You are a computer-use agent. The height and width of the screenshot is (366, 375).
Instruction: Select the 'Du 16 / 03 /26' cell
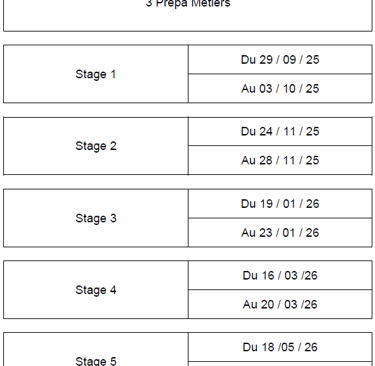point(280,275)
